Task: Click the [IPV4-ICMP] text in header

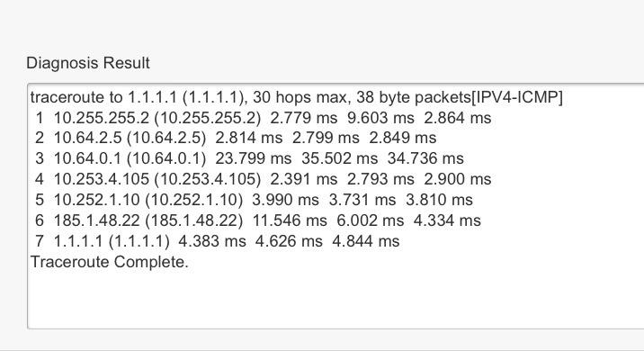Action: [517, 97]
